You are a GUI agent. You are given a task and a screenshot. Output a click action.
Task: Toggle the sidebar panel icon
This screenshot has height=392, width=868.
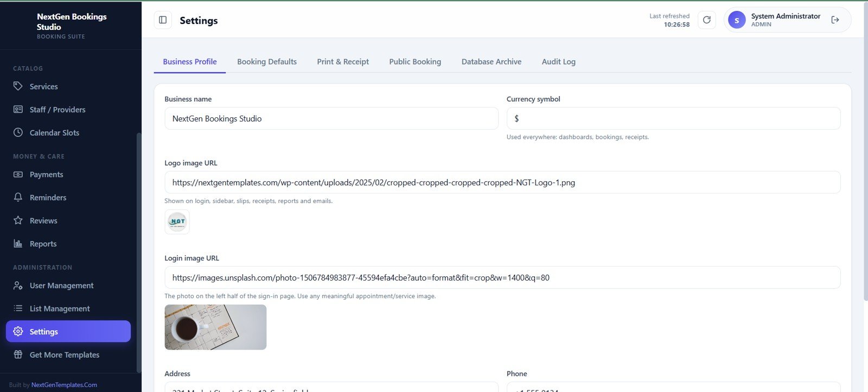pos(163,20)
